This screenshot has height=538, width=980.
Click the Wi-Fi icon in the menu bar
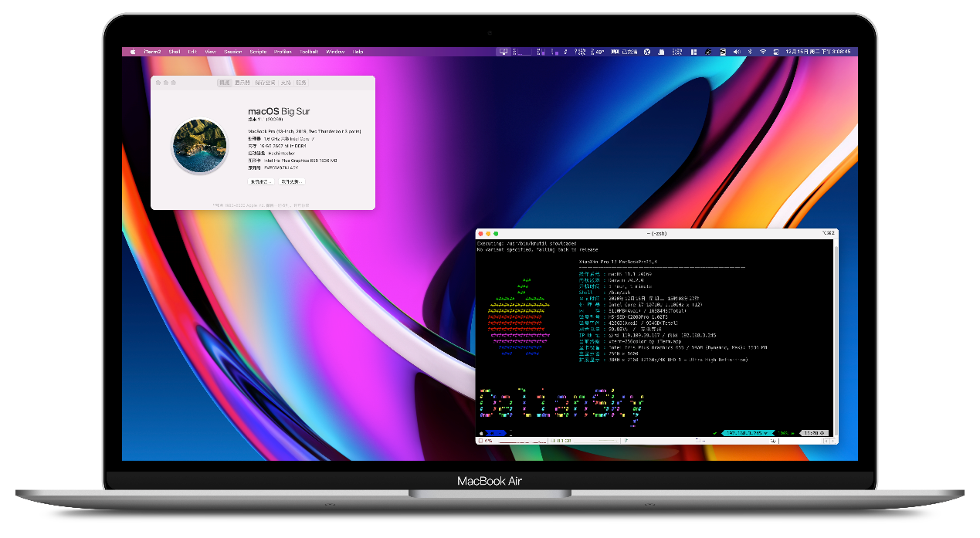click(763, 52)
